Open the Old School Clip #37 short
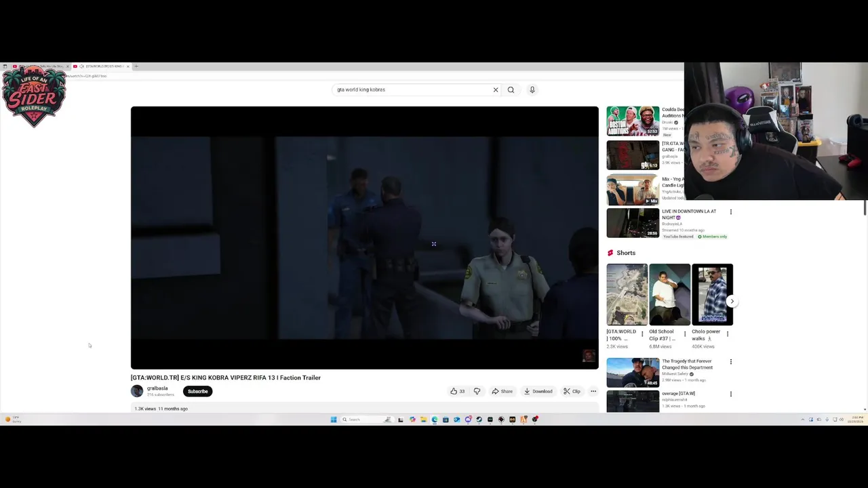868x488 pixels. [669, 295]
